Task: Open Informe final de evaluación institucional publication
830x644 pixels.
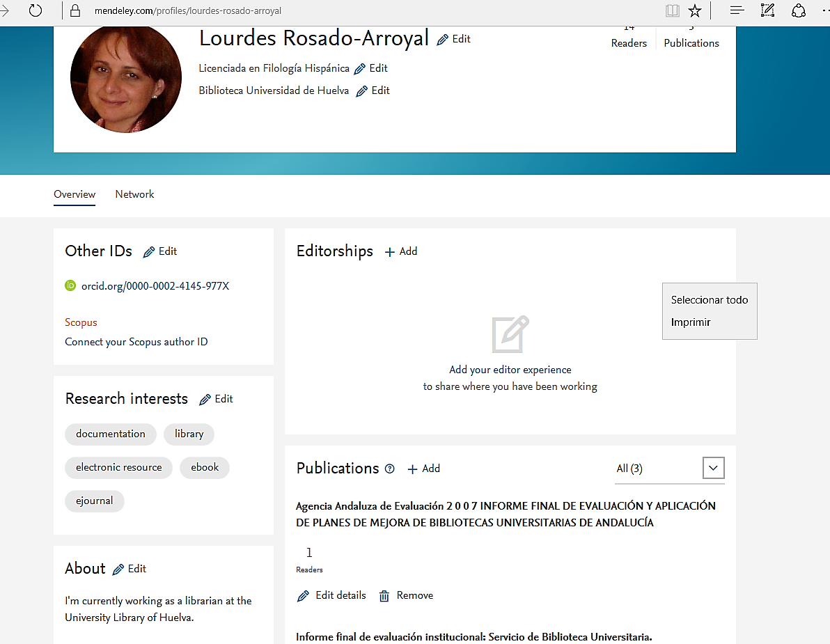Action: tap(473, 636)
